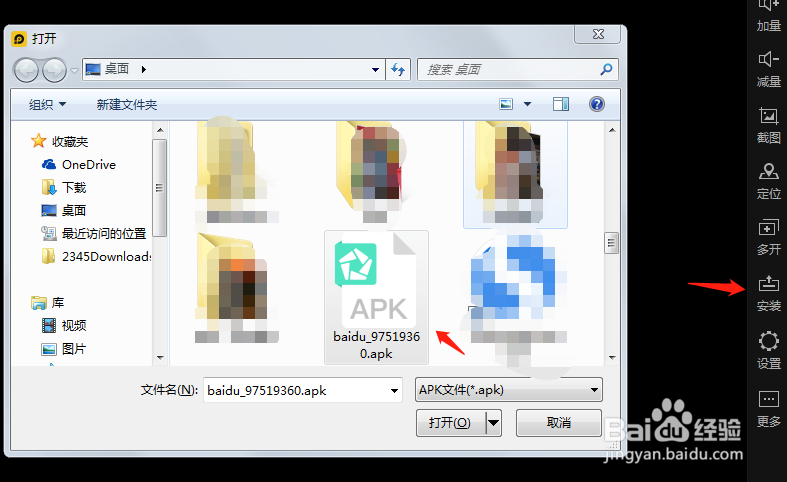The height and width of the screenshot is (482, 787).
Task: Click the change view icon in toolbar
Action: click(x=506, y=104)
